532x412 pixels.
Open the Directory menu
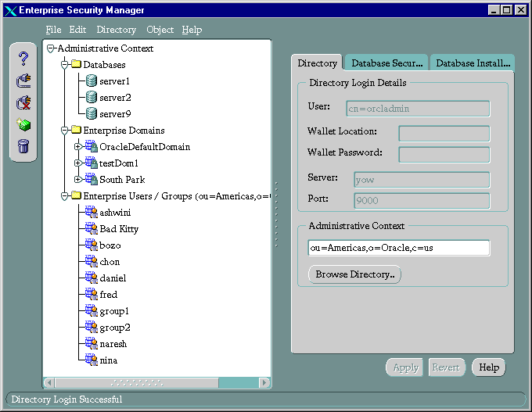116,30
